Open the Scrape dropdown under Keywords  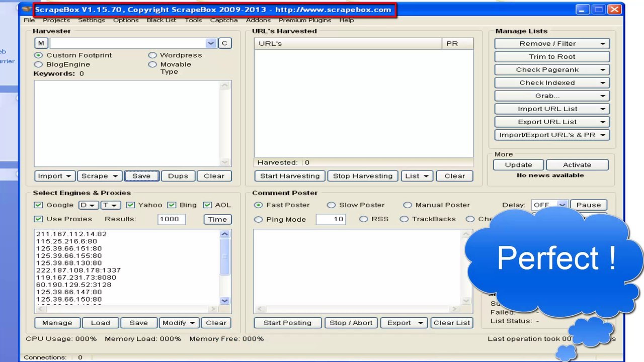[100, 176]
